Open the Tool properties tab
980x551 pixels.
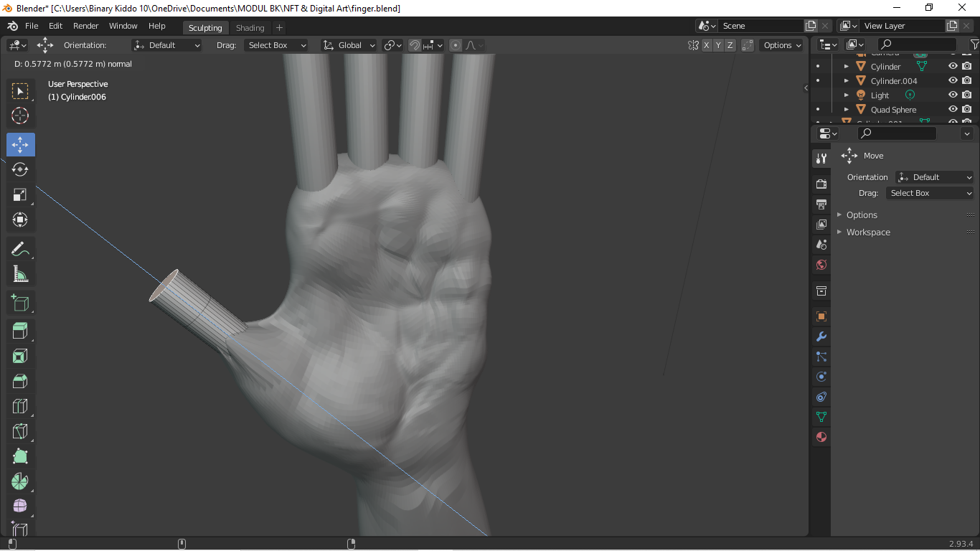(821, 159)
